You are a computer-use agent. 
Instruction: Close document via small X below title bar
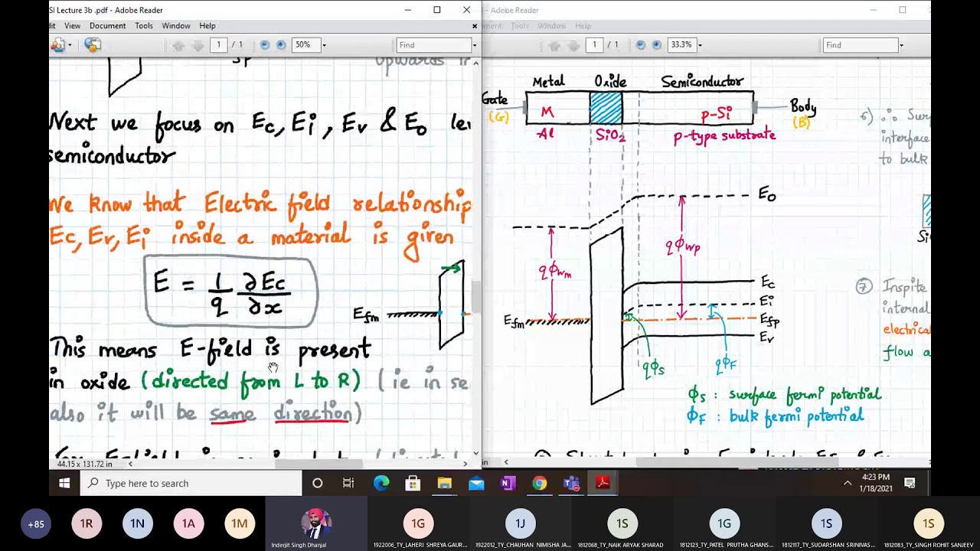475,26
